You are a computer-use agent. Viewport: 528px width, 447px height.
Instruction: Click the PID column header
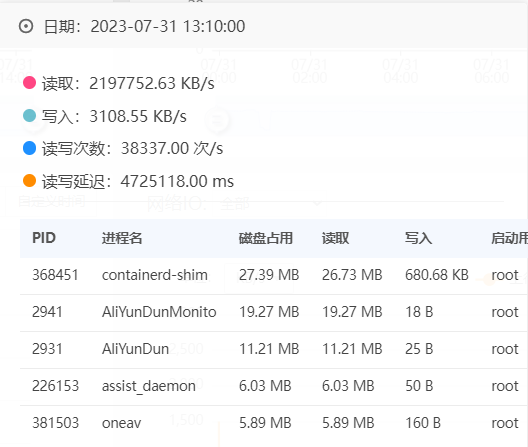44,238
